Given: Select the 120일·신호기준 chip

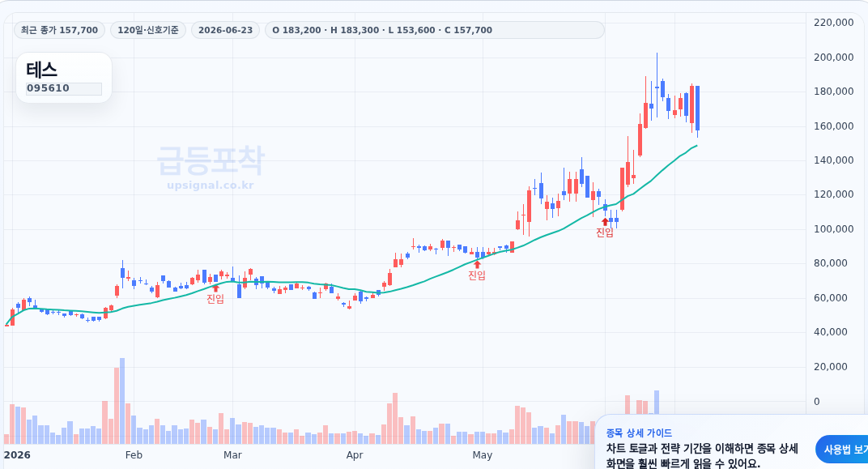Looking at the screenshot, I should point(148,30).
